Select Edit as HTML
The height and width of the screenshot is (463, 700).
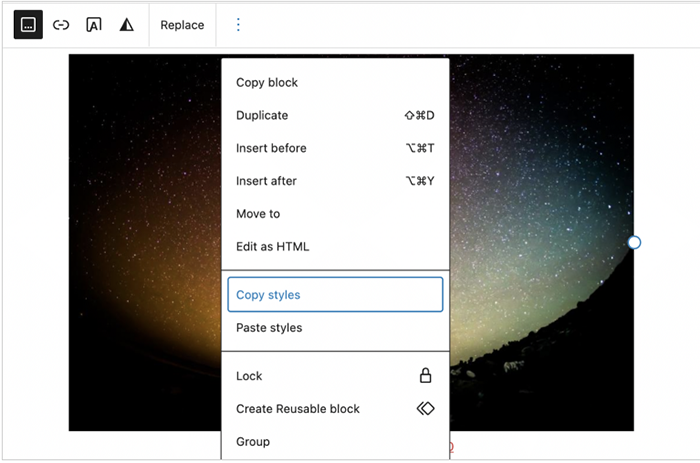(x=335, y=246)
